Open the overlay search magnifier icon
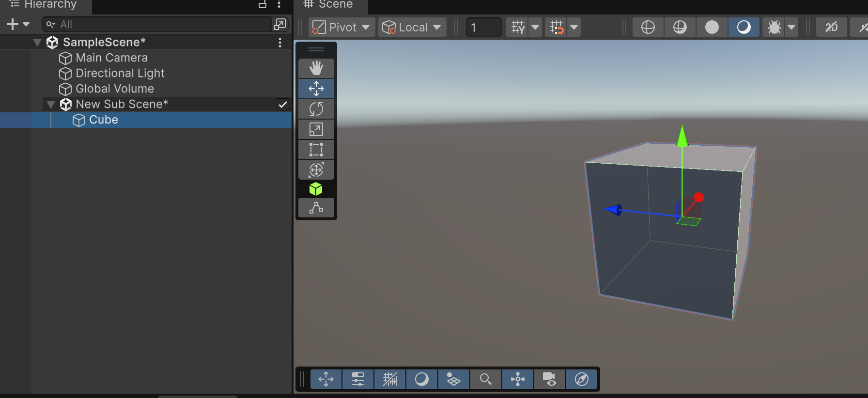This screenshot has width=868, height=398. [x=485, y=379]
